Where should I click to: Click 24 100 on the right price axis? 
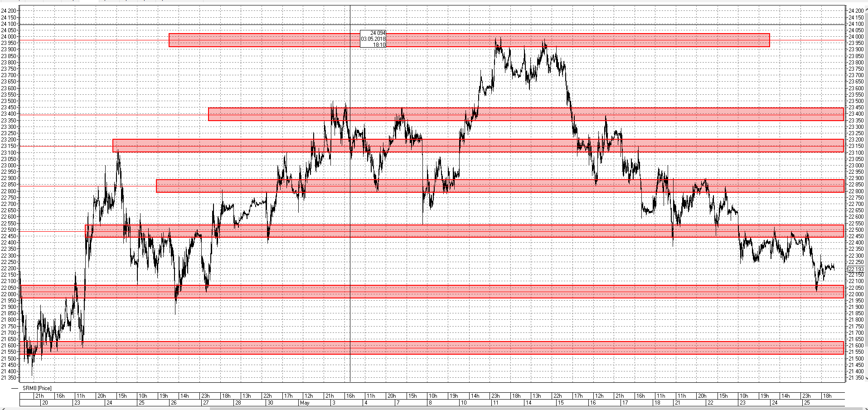[856, 24]
